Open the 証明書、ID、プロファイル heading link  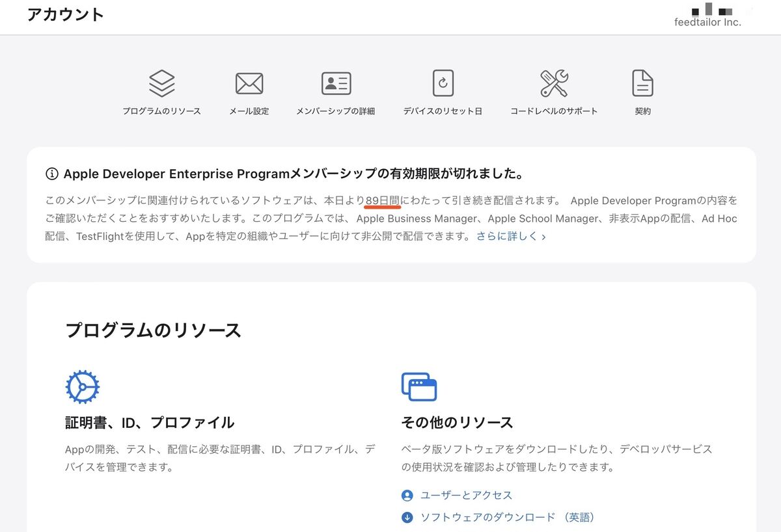(x=150, y=423)
